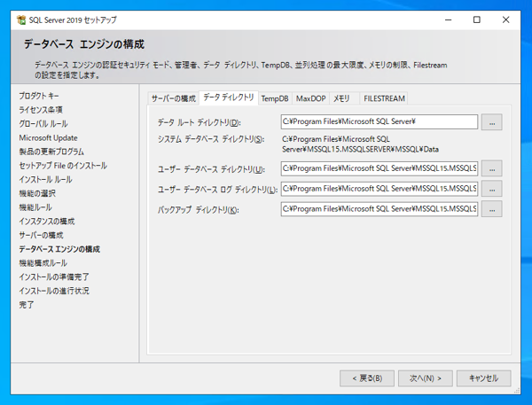The height and width of the screenshot is (405, 532).
Task: Click the システム データベース ディレクトリ(S) label
Action: point(211,139)
